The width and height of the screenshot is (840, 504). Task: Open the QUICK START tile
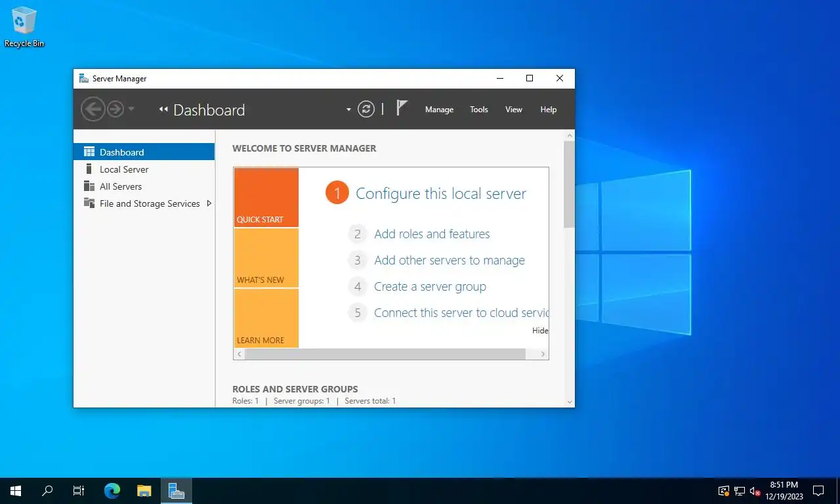point(266,198)
